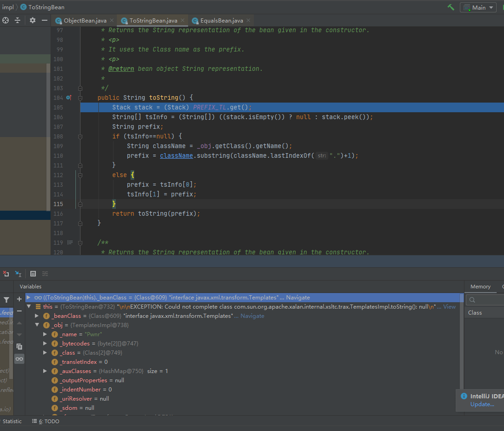Click the class icon on ObjectBean.java tab
The width and height of the screenshot is (504, 431).
coord(58,21)
